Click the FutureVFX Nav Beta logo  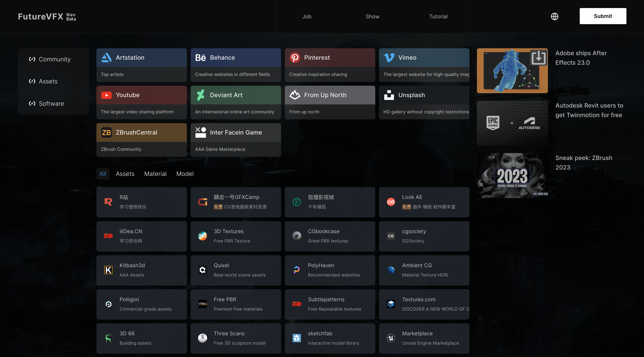coord(47,16)
